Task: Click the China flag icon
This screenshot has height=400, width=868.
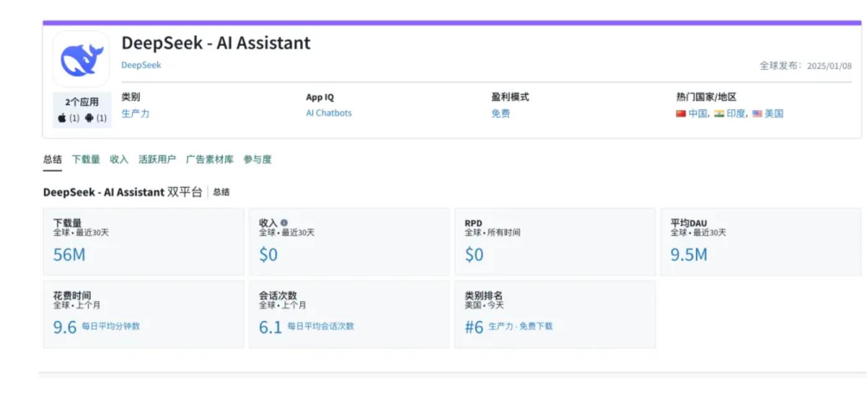Action: pyautogui.click(x=681, y=114)
